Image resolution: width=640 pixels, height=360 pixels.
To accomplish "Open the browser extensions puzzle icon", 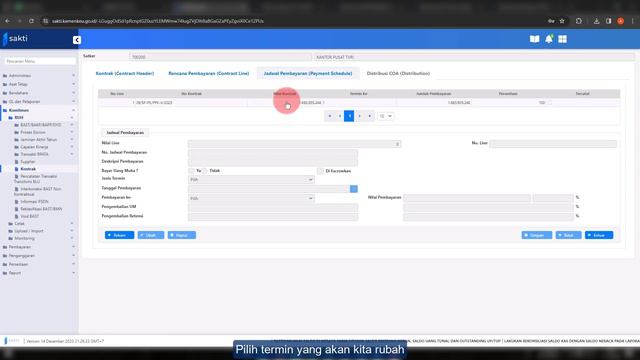I will click(x=579, y=21).
